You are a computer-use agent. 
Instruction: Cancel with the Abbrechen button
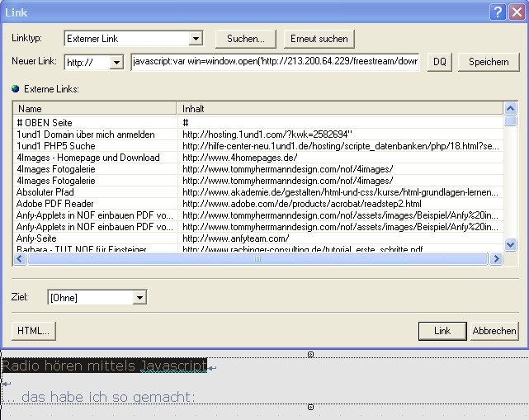[x=494, y=331]
